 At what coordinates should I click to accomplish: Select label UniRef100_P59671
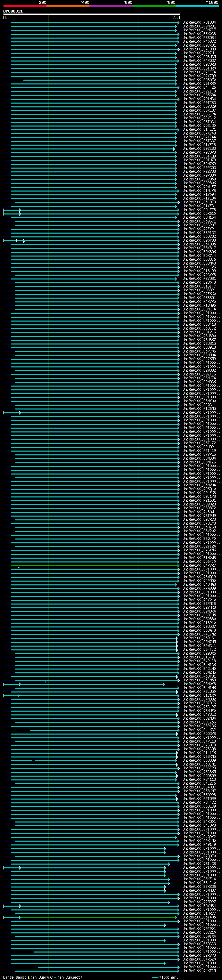click(199, 221)
